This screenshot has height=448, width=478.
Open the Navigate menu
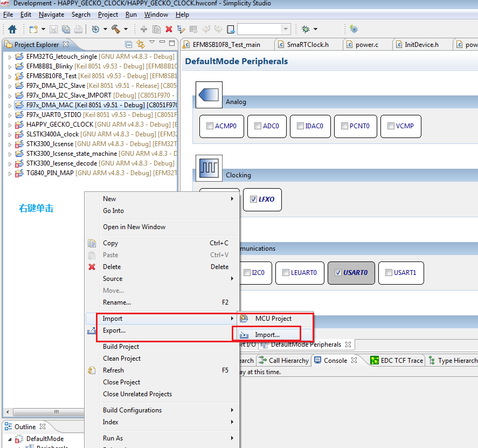pyautogui.click(x=52, y=15)
